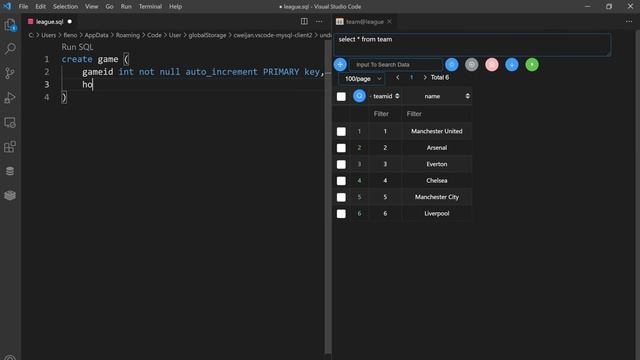Open the Database client sidebar icon
The height and width of the screenshot is (360, 640).
[10, 171]
